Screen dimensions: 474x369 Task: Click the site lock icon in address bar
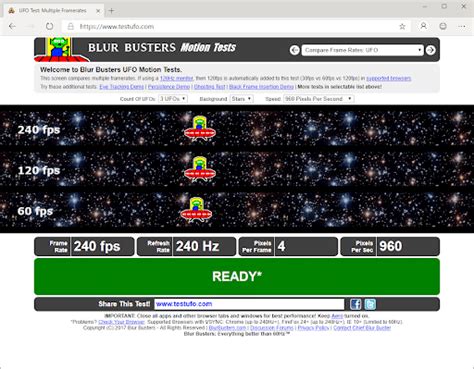[x=71, y=26]
